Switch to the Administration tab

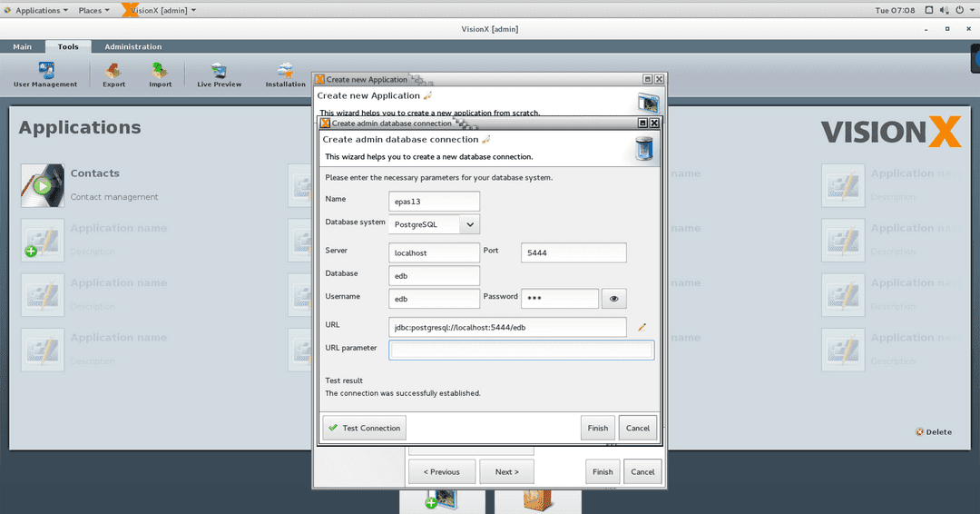pos(132,47)
